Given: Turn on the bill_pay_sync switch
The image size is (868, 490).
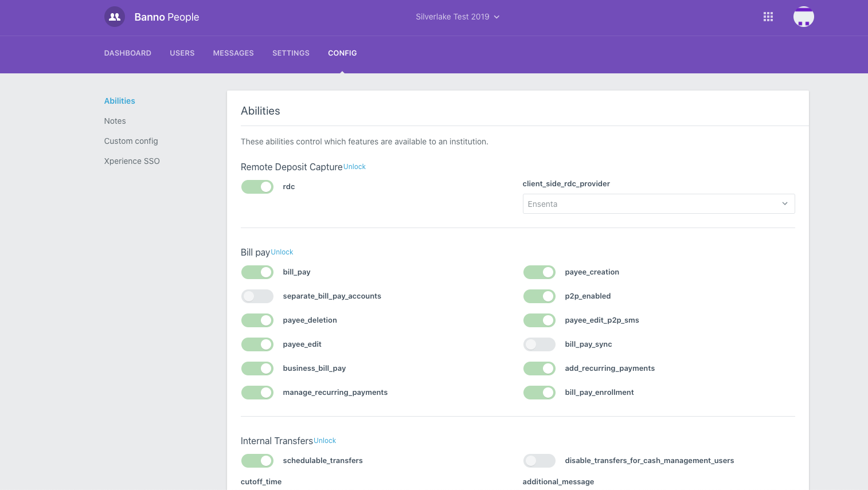Looking at the screenshot, I should click(x=539, y=344).
